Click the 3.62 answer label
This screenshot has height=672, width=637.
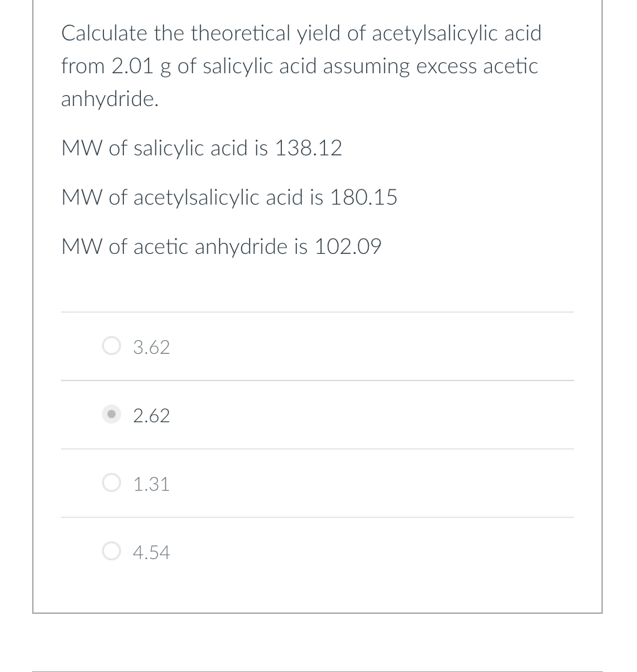[151, 347]
